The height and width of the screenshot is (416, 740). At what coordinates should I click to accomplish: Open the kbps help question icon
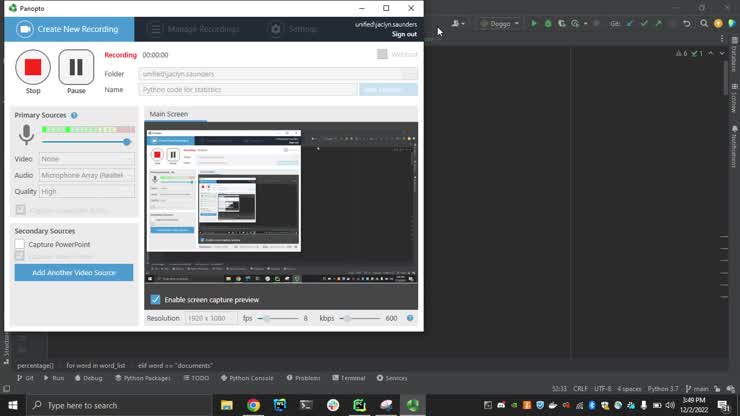410,318
